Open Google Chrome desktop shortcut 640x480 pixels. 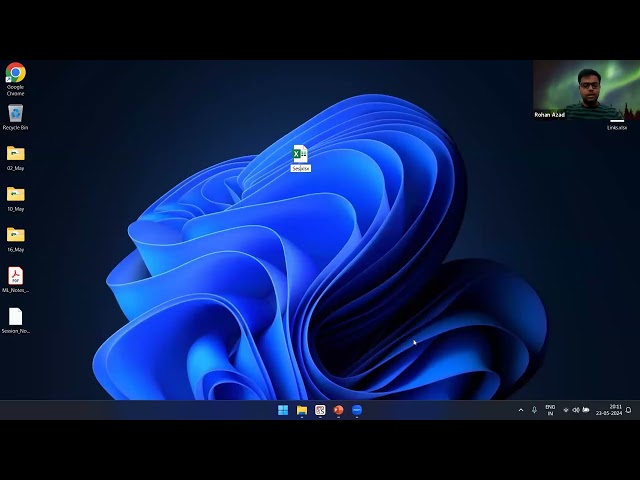click(15, 73)
